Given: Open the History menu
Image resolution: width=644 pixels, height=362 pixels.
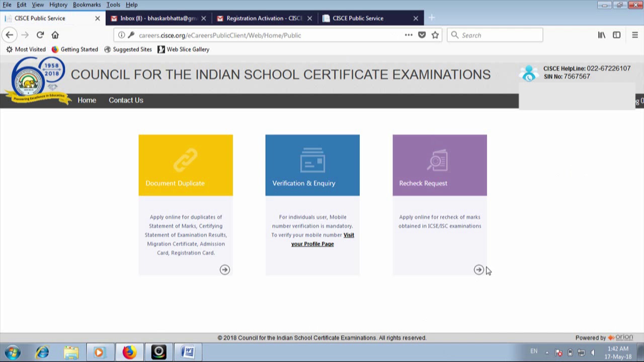Looking at the screenshot, I should point(58,5).
